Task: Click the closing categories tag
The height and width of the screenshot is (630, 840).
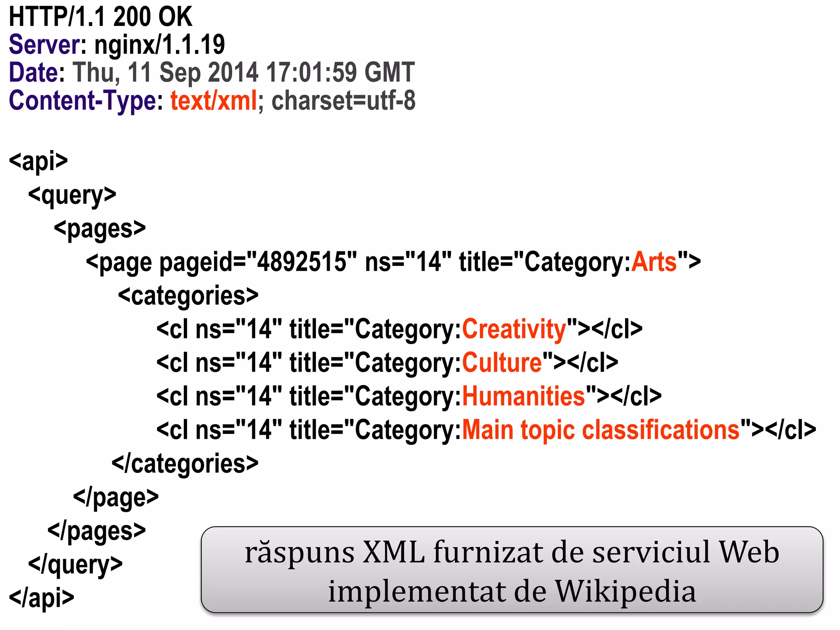Action: (x=185, y=464)
